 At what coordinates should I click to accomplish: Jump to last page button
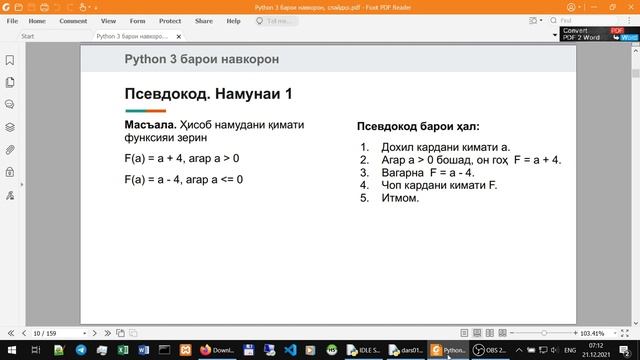tap(107, 333)
